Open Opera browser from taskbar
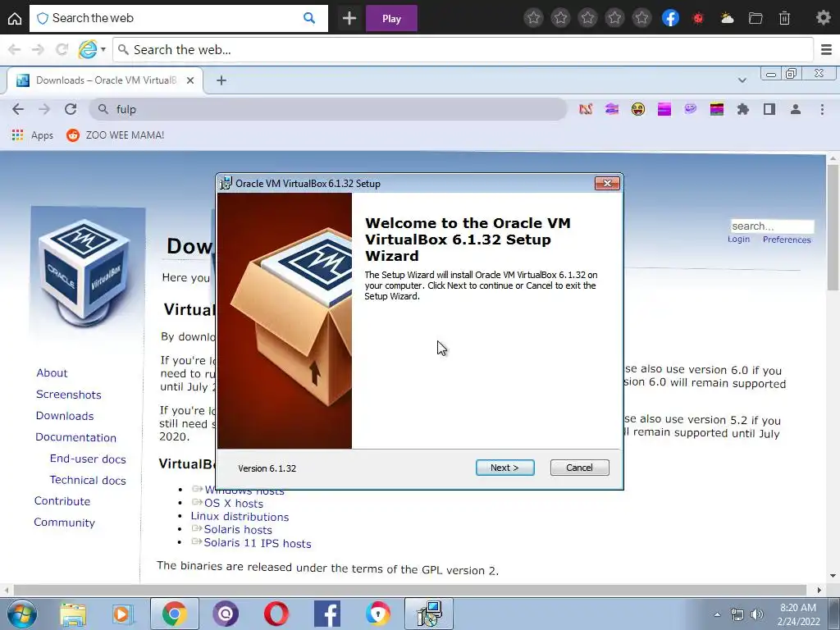Viewport: 840px width, 630px height. (x=276, y=614)
